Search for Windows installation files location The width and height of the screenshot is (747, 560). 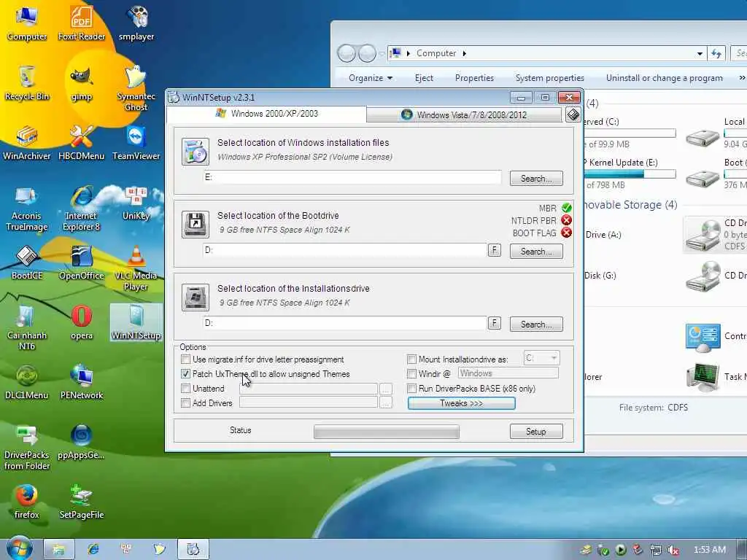(536, 179)
